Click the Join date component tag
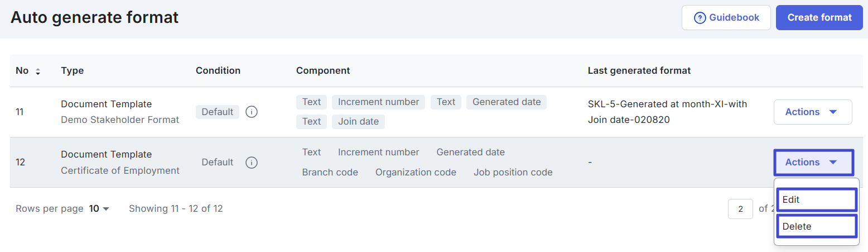This screenshot has height=252, width=868. point(358,121)
